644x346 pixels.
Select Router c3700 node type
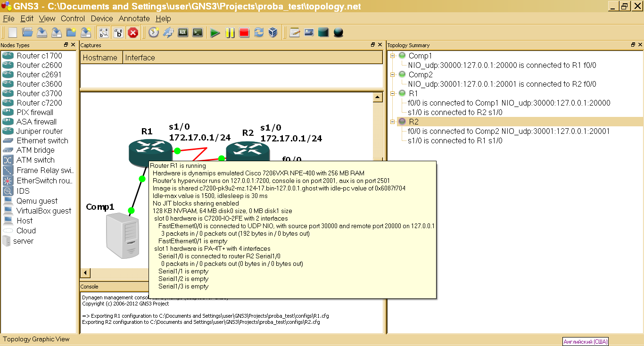coord(38,93)
